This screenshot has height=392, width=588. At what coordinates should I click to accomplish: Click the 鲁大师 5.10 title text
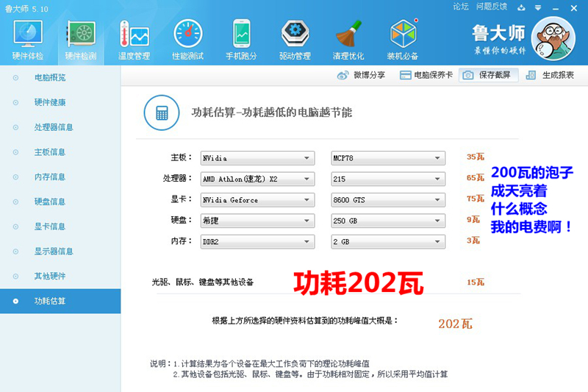26,9
